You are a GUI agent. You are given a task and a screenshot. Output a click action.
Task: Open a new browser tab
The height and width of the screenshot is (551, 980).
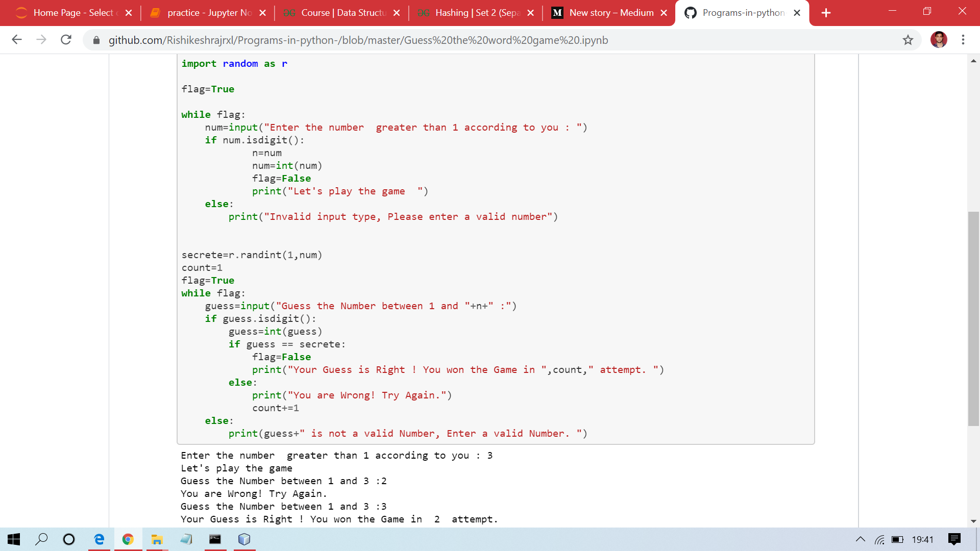[x=826, y=13]
